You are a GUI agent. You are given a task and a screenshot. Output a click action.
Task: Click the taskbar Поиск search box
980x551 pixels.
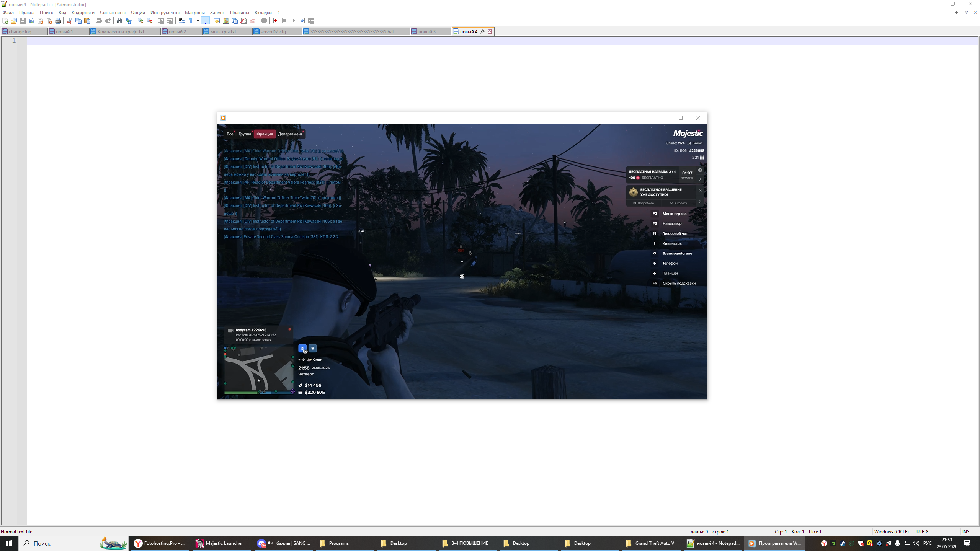(73, 543)
